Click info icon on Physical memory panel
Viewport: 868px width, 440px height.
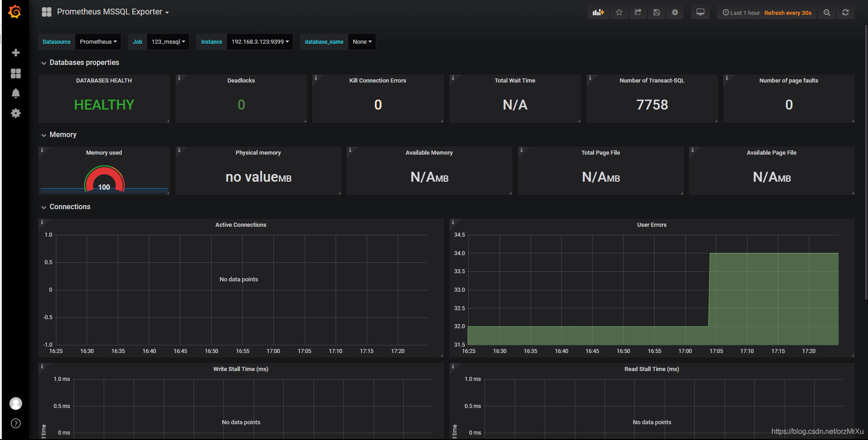(x=179, y=150)
